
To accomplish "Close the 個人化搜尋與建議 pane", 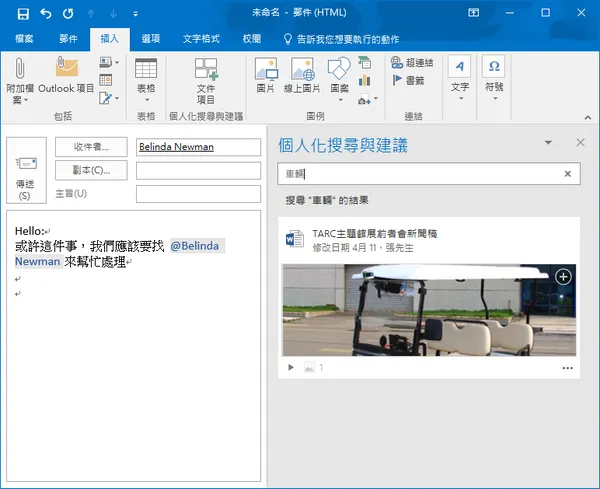I will pos(580,142).
